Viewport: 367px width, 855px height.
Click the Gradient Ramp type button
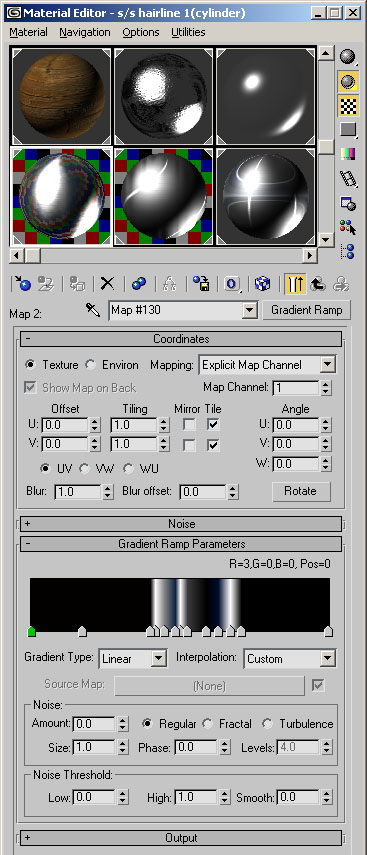coord(306,310)
